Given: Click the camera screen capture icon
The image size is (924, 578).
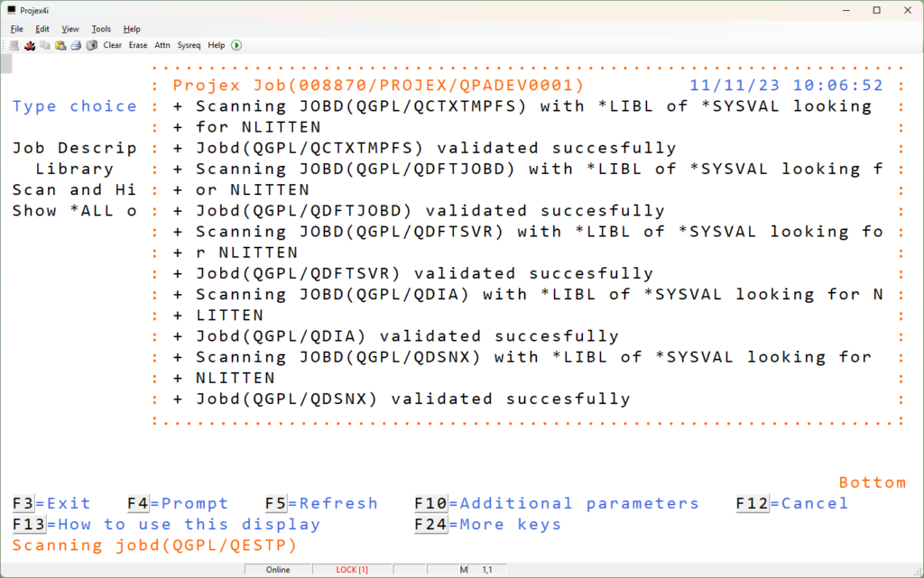Looking at the screenshot, I should [91, 45].
